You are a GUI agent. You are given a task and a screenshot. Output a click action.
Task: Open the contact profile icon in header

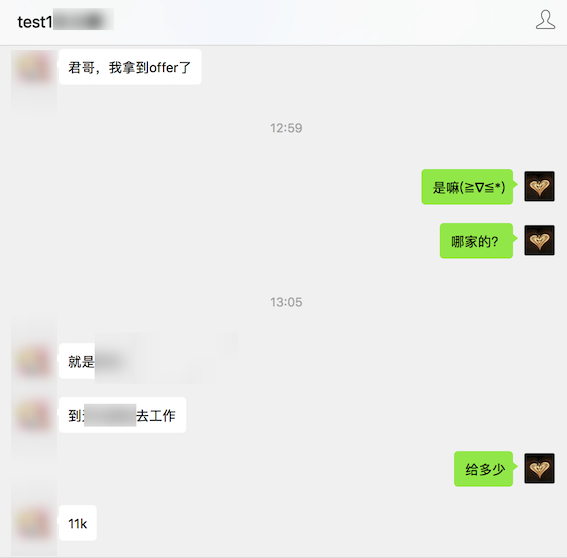[545, 20]
